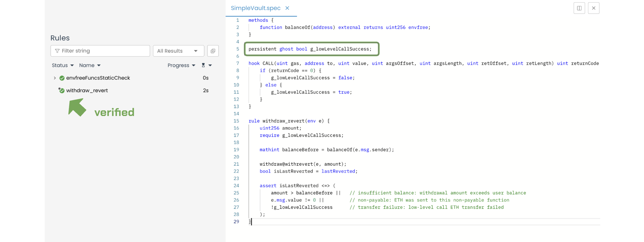Expand the envfreeFuncsStaticCheck rule

[55, 78]
